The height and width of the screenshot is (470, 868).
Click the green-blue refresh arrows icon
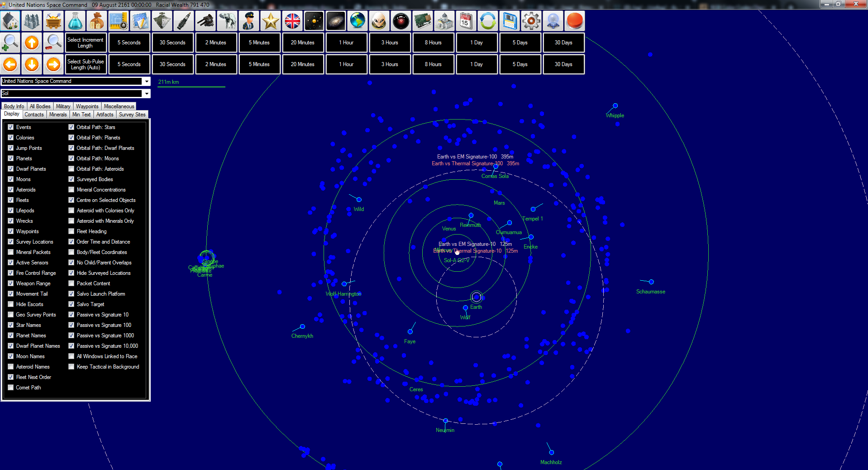488,21
